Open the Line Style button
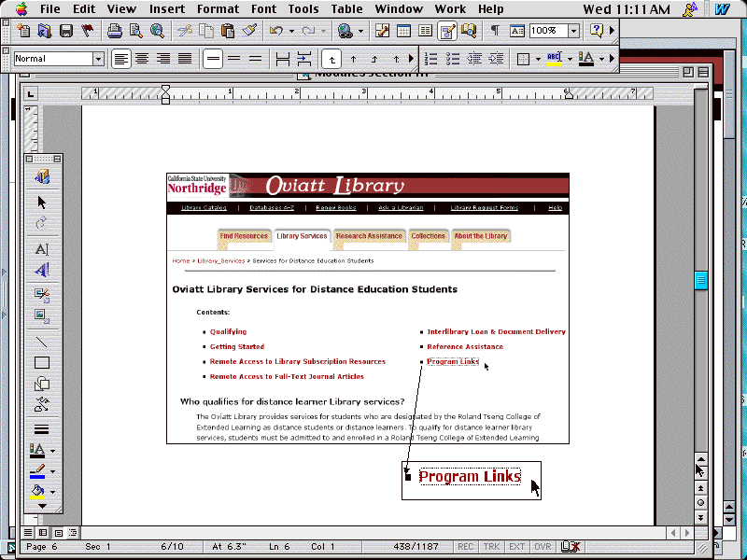Viewport: 747px width, 560px height. tap(42, 429)
